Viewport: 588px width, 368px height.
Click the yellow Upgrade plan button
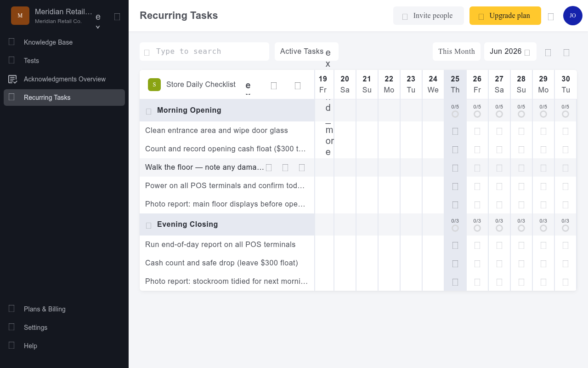(x=505, y=16)
